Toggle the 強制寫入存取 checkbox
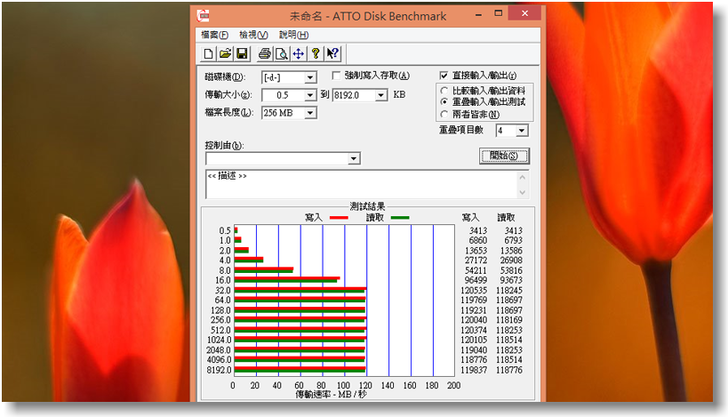Image resolution: width=728 pixels, height=417 pixels. tap(336, 75)
